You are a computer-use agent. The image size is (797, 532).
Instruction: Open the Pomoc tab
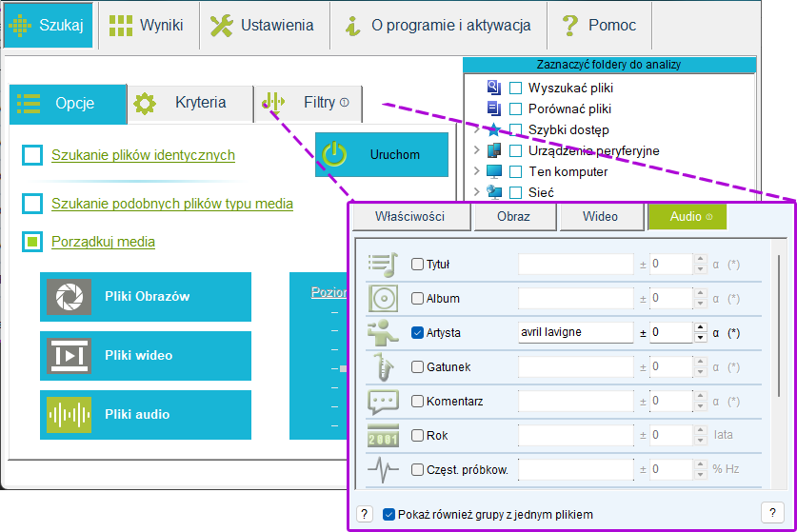600,25
